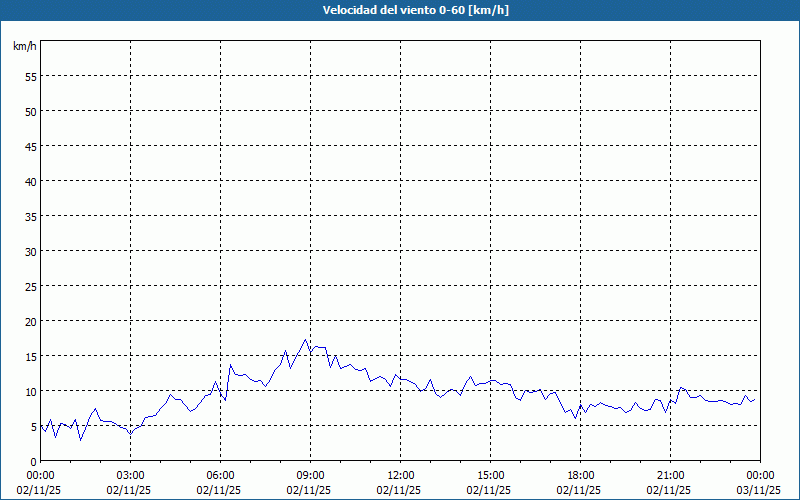Screen dimensions: 800x500
Task: Click the 40 y-axis tick label
Action: coord(31,181)
